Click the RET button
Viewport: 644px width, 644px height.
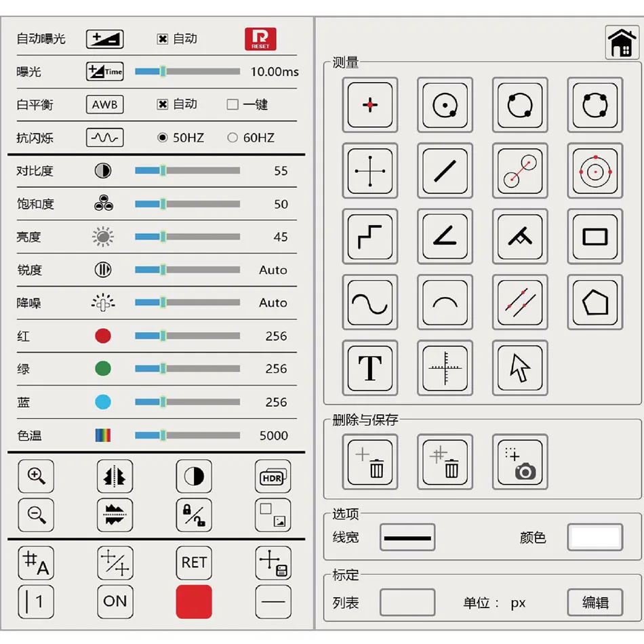click(194, 563)
